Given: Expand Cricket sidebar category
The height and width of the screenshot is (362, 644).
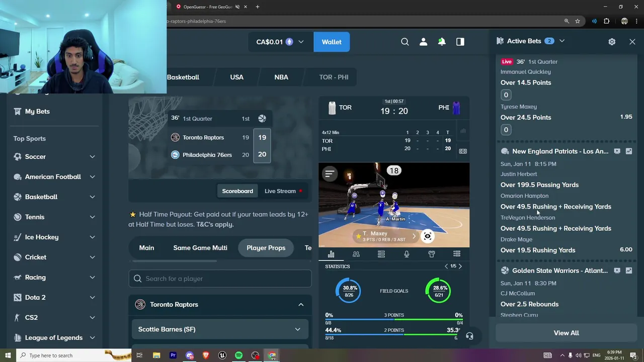Looking at the screenshot, I should click(92, 257).
